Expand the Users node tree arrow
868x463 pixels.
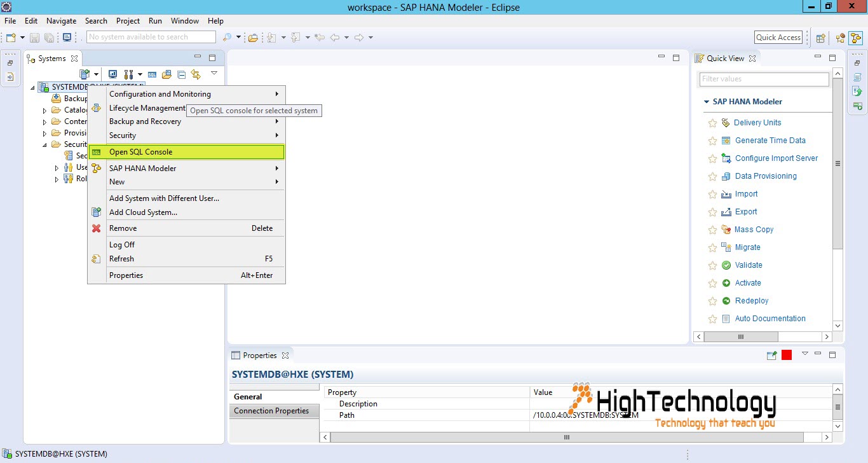click(57, 168)
